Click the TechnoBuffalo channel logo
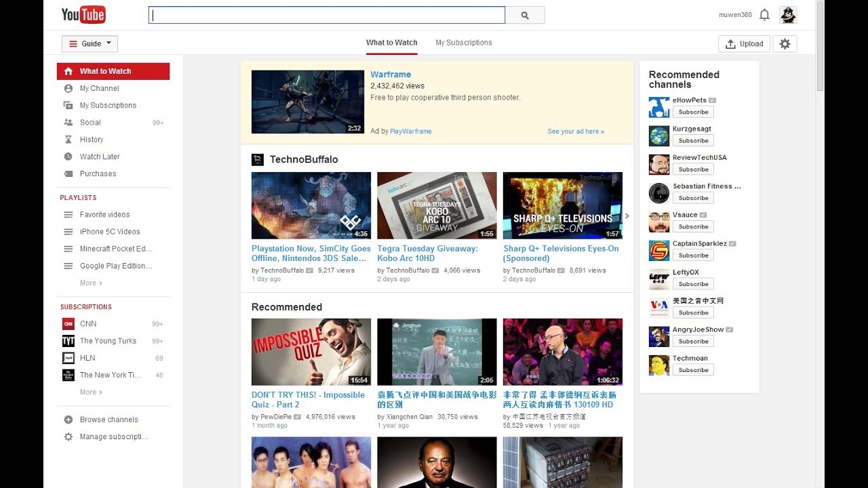868x488 pixels. click(258, 159)
